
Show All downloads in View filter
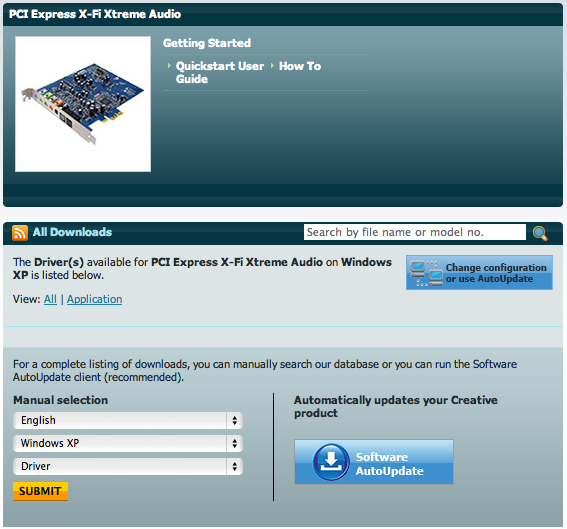pyautogui.click(x=50, y=299)
